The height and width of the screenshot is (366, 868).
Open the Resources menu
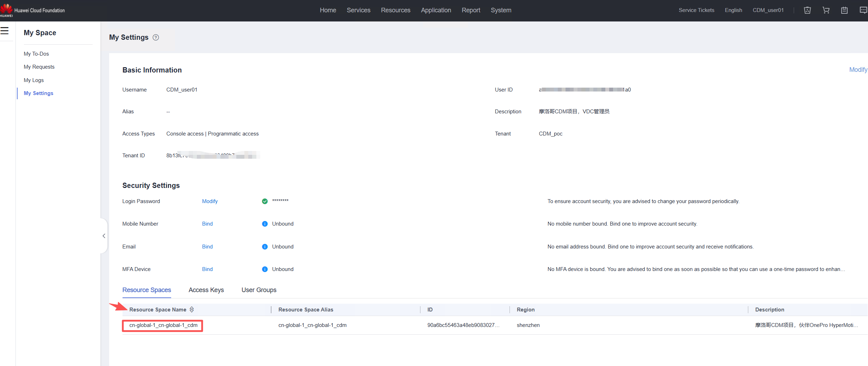click(x=395, y=10)
